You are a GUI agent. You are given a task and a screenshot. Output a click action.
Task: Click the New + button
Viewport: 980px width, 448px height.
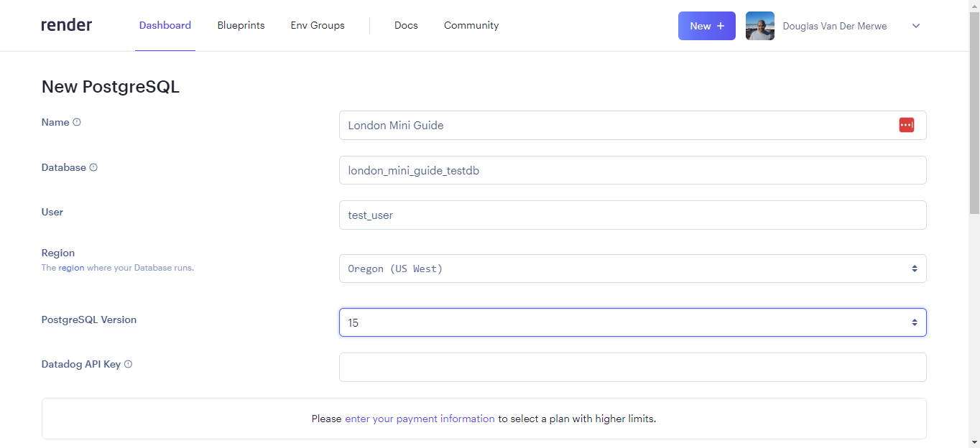pyautogui.click(x=706, y=25)
